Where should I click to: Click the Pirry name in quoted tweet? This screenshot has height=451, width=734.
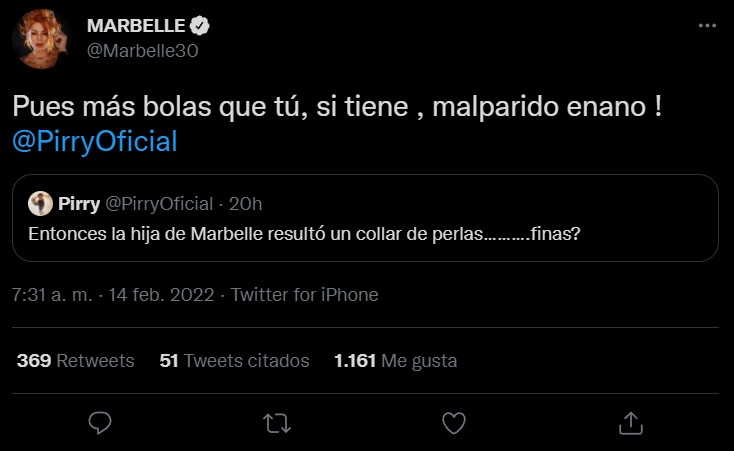tap(79, 204)
